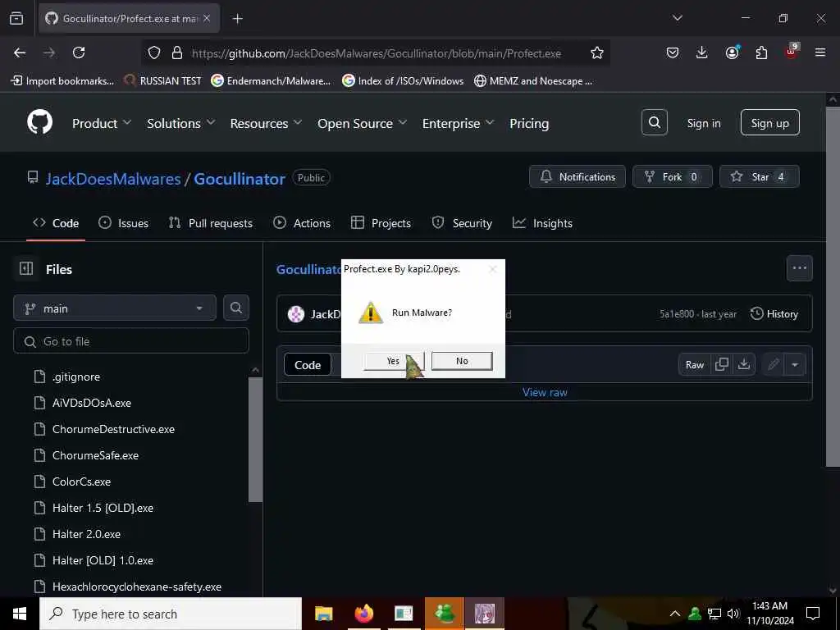Click the Go to file search field
Viewport: 840px width, 630px height.
(x=131, y=340)
